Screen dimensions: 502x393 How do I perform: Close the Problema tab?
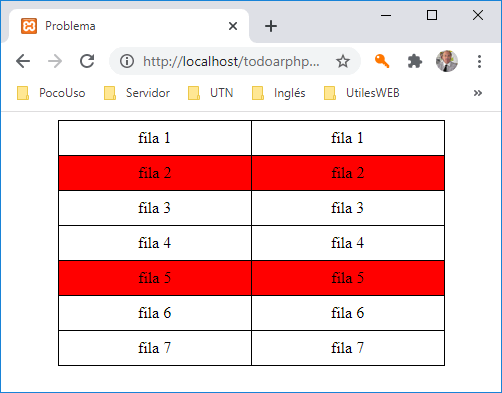[233, 26]
